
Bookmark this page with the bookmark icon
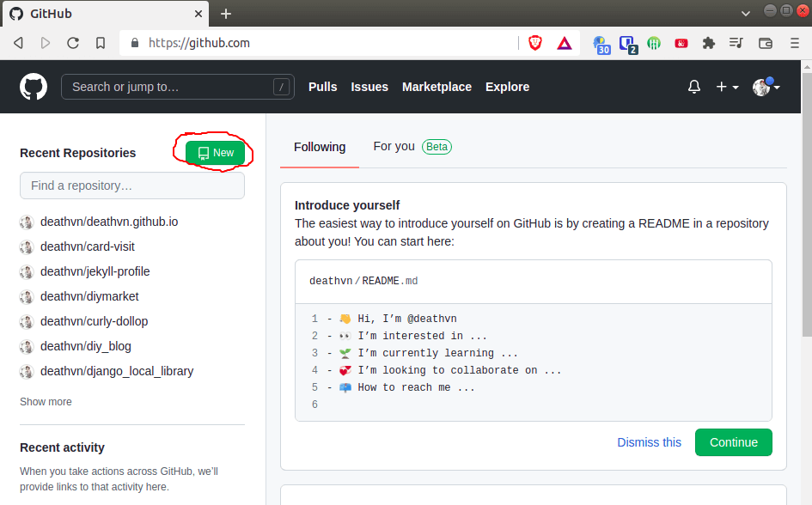(x=101, y=43)
